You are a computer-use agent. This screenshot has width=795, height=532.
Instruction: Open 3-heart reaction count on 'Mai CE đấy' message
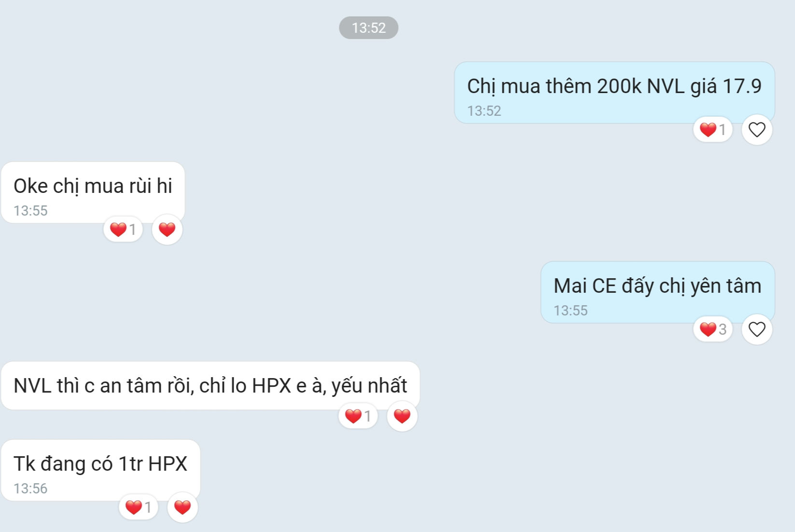tap(713, 329)
